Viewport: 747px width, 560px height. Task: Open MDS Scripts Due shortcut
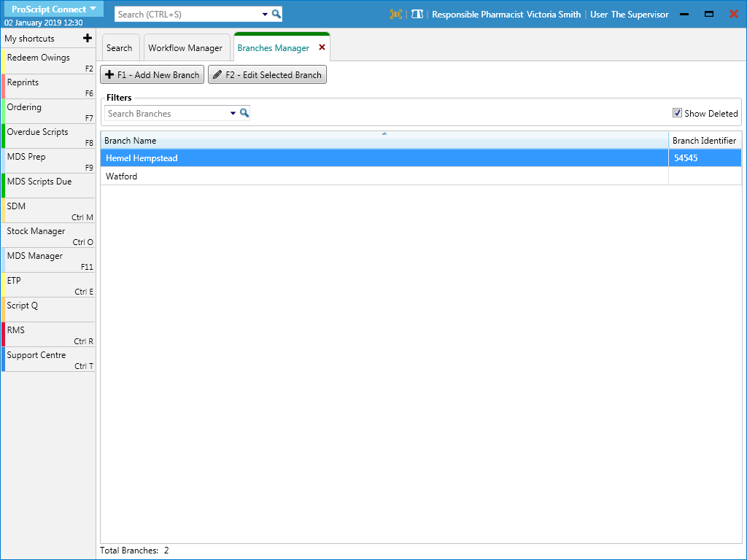tap(49, 185)
